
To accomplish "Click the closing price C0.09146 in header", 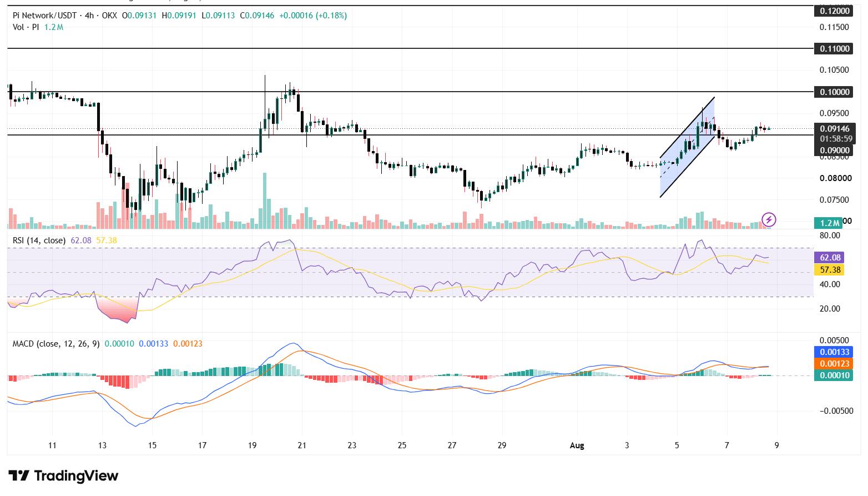I will (x=257, y=16).
